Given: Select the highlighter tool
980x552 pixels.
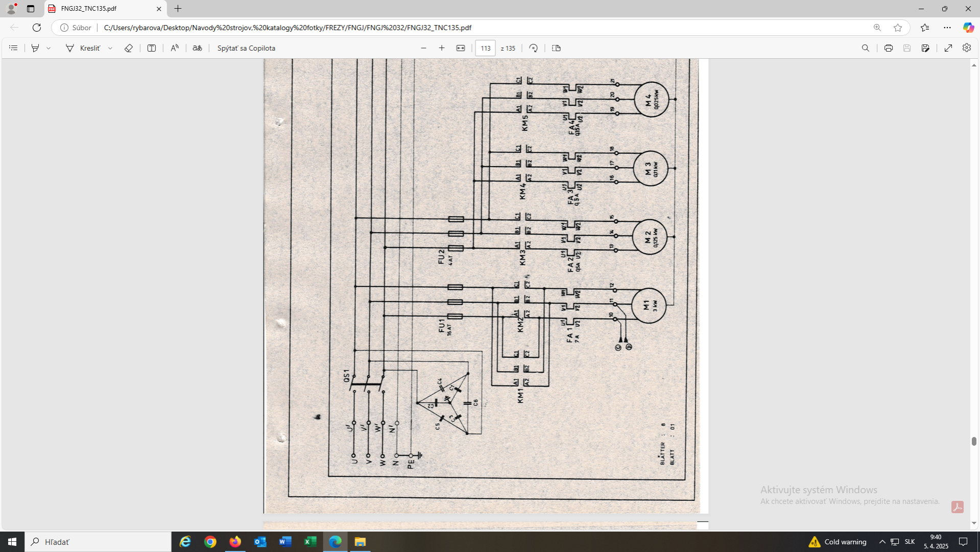Looking at the screenshot, I should click(x=35, y=48).
